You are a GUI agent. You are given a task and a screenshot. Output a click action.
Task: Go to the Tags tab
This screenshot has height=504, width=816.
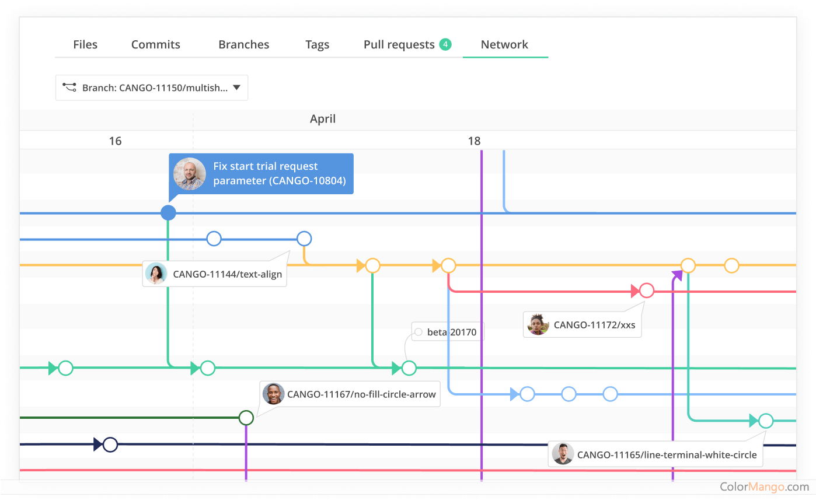[318, 44]
